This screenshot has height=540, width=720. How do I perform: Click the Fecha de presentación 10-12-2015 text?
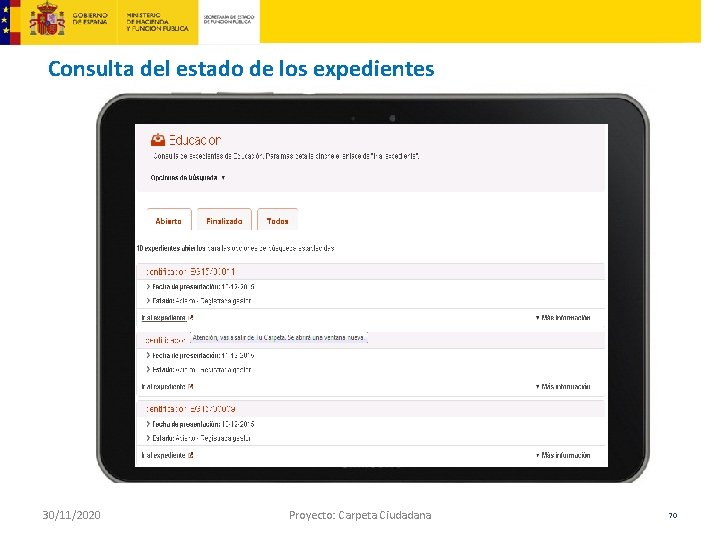coord(203,424)
